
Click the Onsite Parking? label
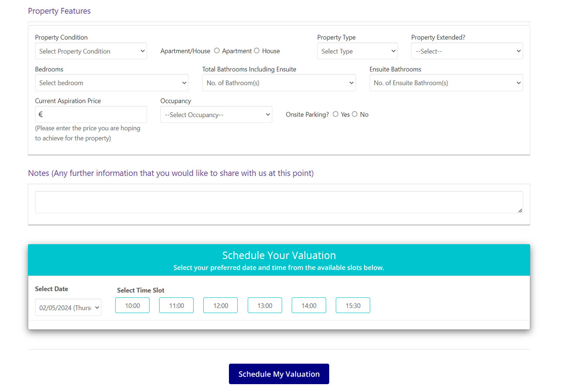pos(307,115)
